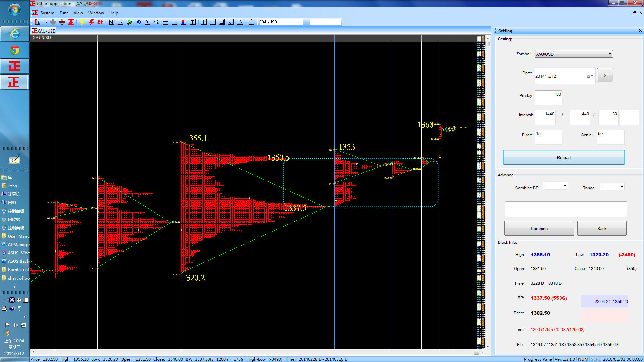Click the bold N toolbar icon
The width and height of the screenshot is (644, 362).
pos(111,22)
